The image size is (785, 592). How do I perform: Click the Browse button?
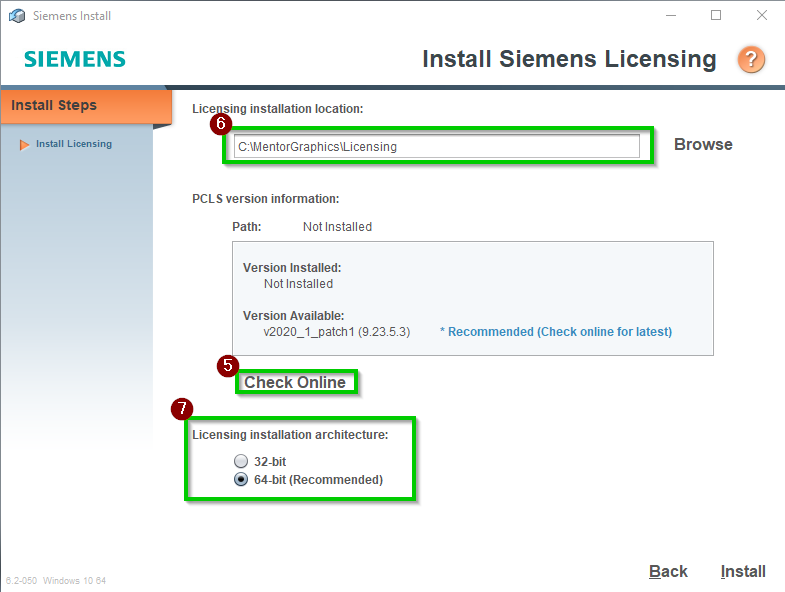pyautogui.click(x=703, y=144)
